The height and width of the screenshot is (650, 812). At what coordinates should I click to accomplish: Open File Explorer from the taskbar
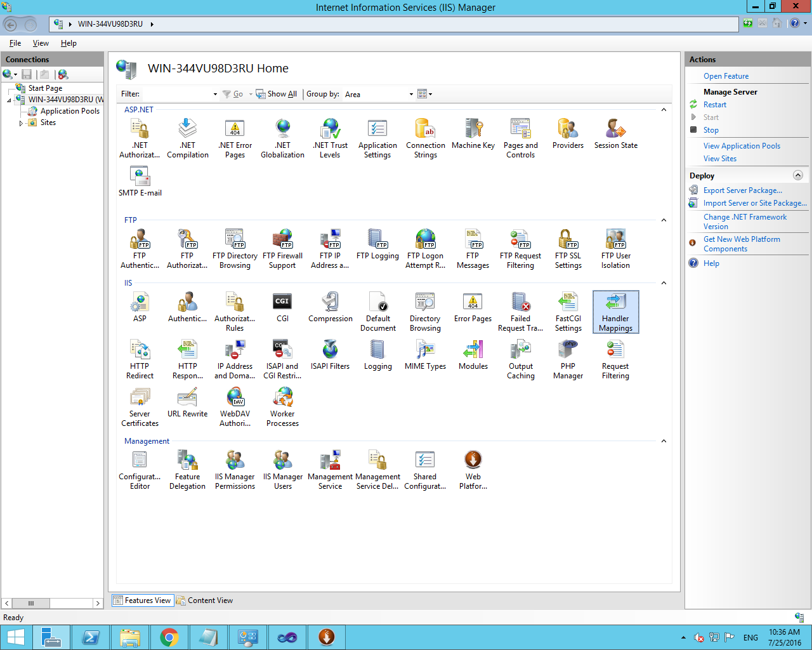pos(130,637)
